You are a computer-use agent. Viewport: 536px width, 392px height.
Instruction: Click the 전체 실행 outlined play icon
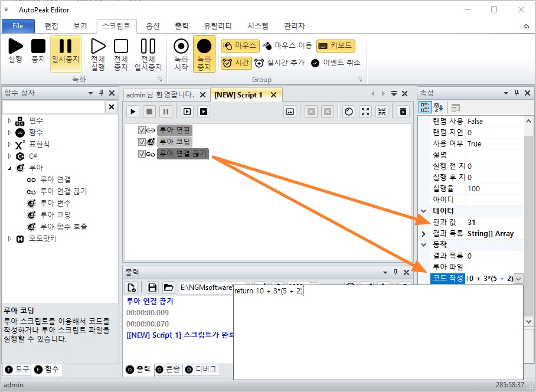(98, 54)
